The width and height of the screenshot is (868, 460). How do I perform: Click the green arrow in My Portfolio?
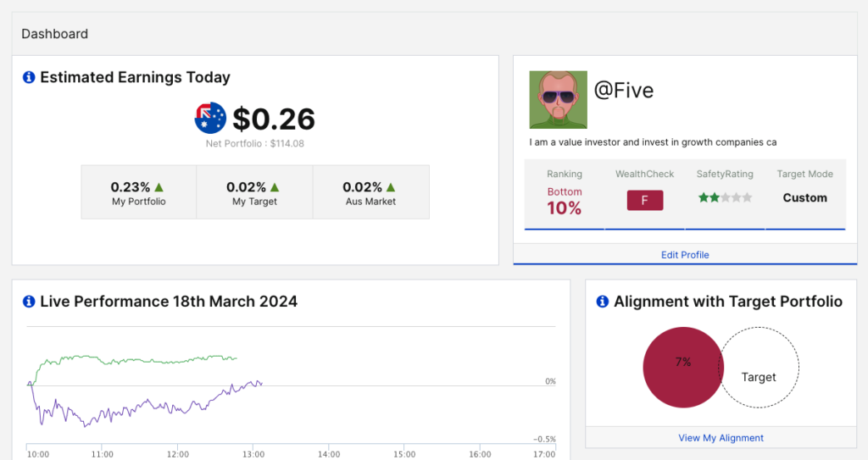pyautogui.click(x=159, y=186)
